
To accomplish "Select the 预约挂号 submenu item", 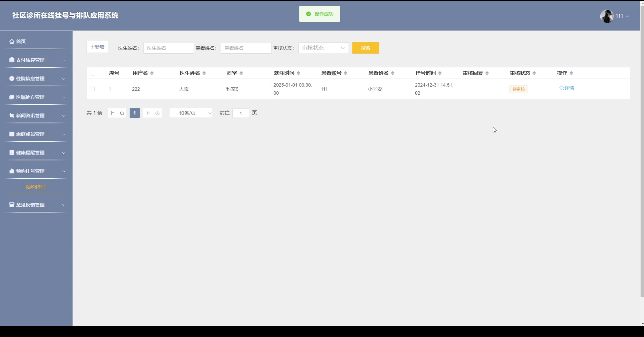I will pos(35,187).
